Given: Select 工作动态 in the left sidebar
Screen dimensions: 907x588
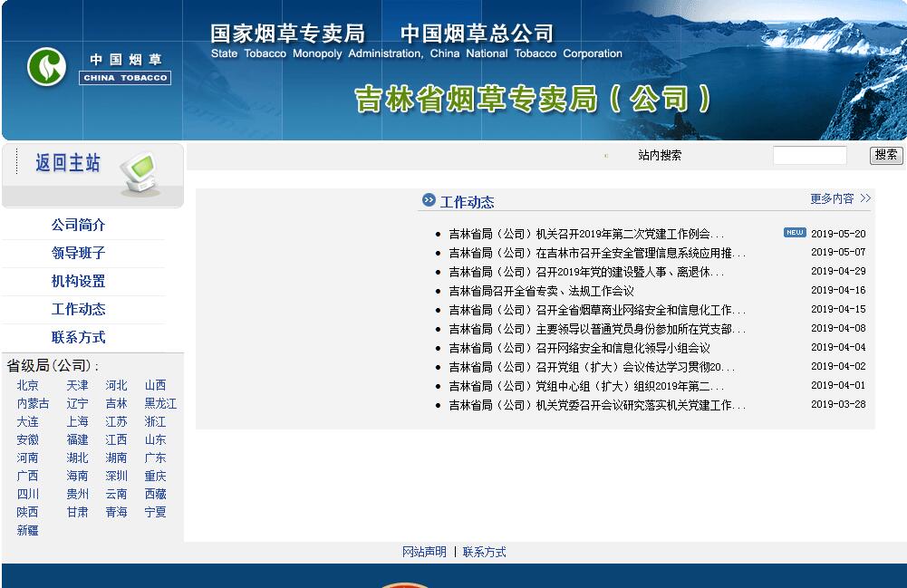Looking at the screenshot, I should click(x=78, y=309).
